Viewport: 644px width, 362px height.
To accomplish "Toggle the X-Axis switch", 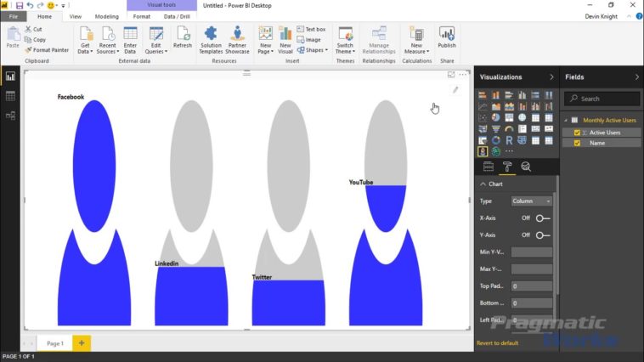I will click(x=542, y=218).
